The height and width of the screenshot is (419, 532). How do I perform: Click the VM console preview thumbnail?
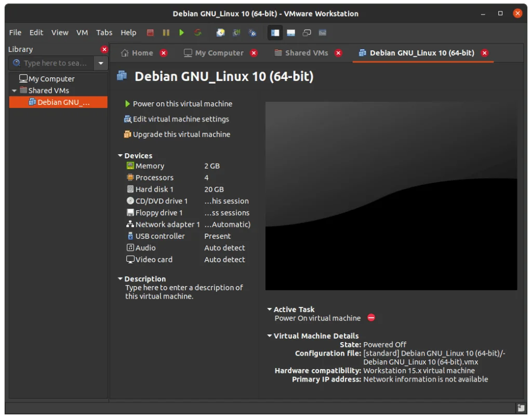(391, 196)
